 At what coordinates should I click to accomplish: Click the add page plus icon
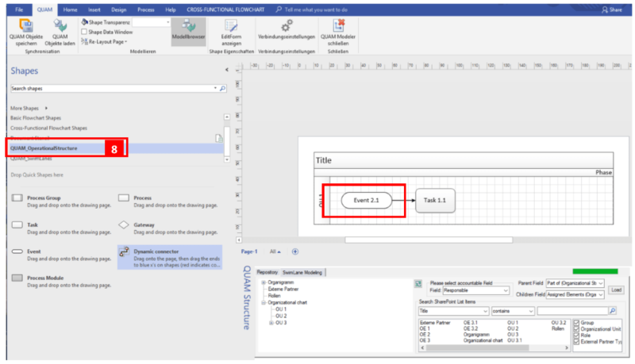[295, 251]
